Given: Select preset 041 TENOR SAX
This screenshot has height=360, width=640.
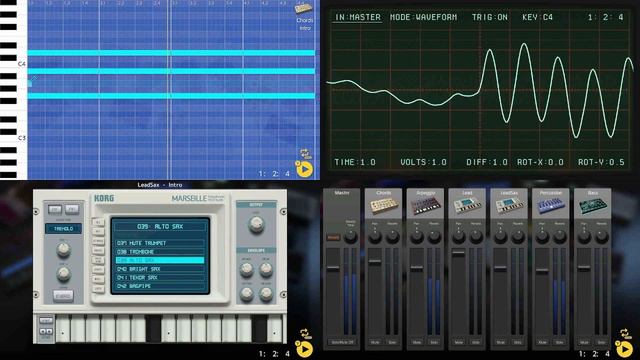Looking at the screenshot, I should pos(160,278).
